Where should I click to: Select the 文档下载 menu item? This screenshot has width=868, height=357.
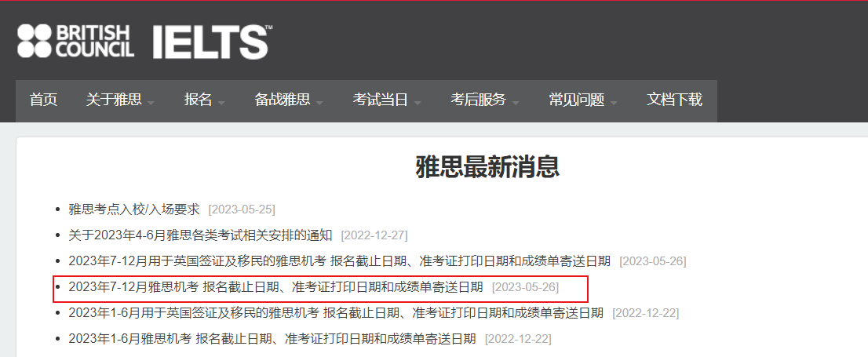(674, 100)
